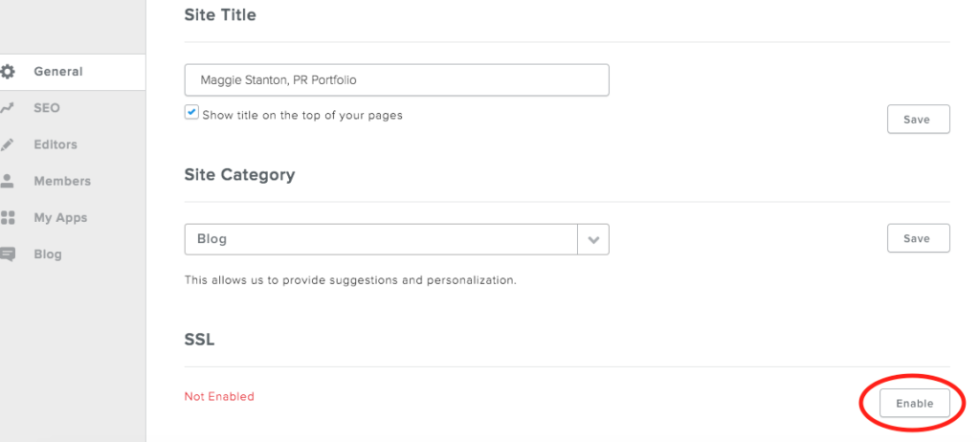Click the red Not Enabled SSL status
This screenshot has height=442, width=980.
219,396
